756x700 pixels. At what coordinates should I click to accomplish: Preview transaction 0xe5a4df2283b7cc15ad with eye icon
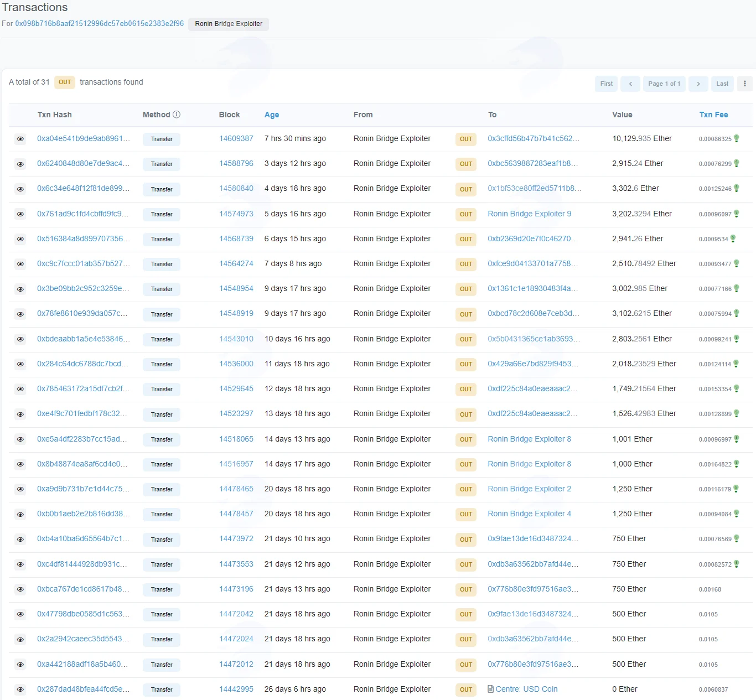(x=20, y=439)
